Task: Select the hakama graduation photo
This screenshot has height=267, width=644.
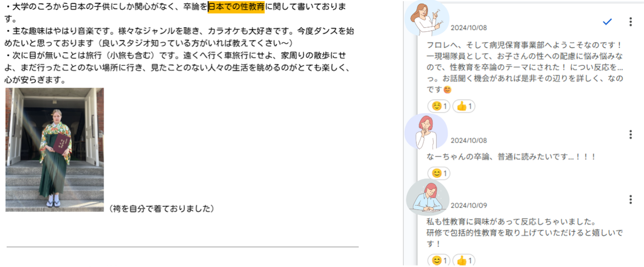Action: tap(55, 150)
